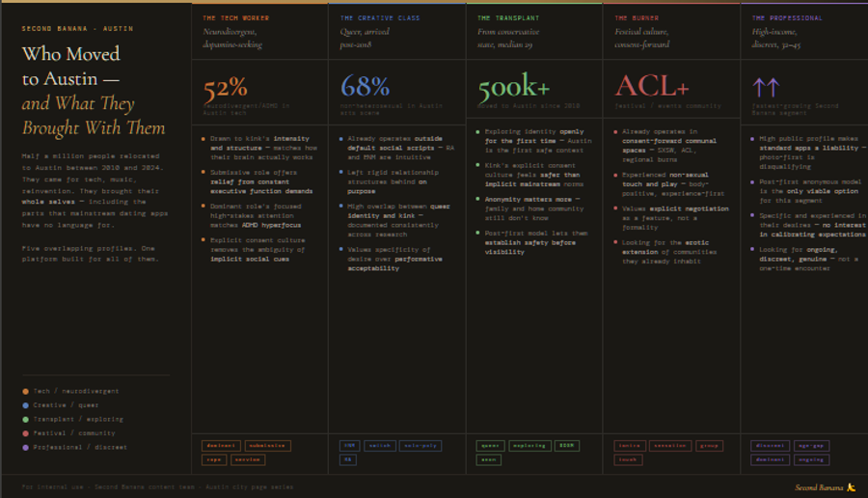Screen dimensions: 868x498
Task: Click the 'Who Moved to Austin —' title
Action: [70, 67]
